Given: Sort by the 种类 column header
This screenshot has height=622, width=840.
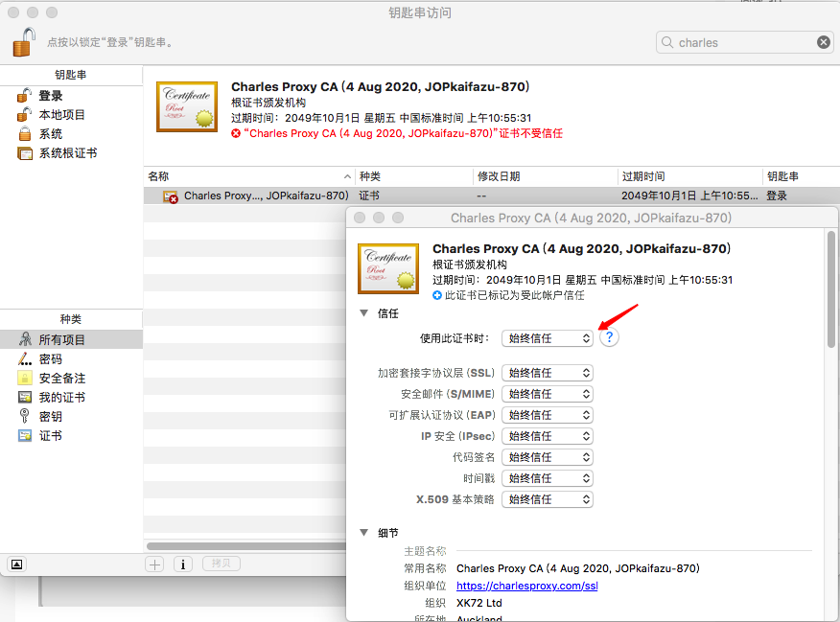Looking at the screenshot, I should pos(414,176).
